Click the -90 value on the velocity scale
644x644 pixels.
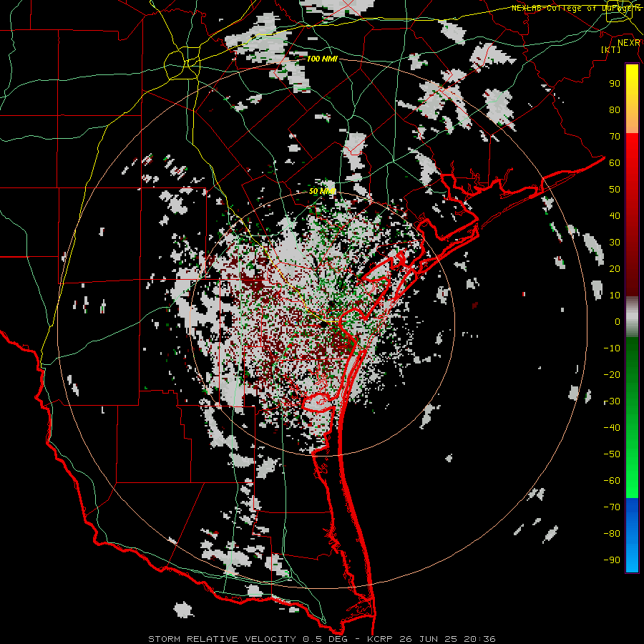coord(612,560)
